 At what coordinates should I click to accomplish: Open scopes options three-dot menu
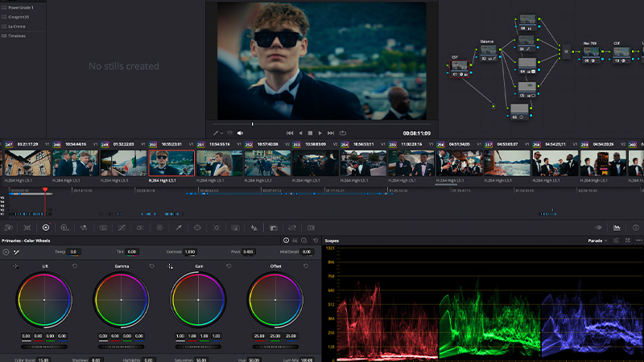click(x=639, y=241)
